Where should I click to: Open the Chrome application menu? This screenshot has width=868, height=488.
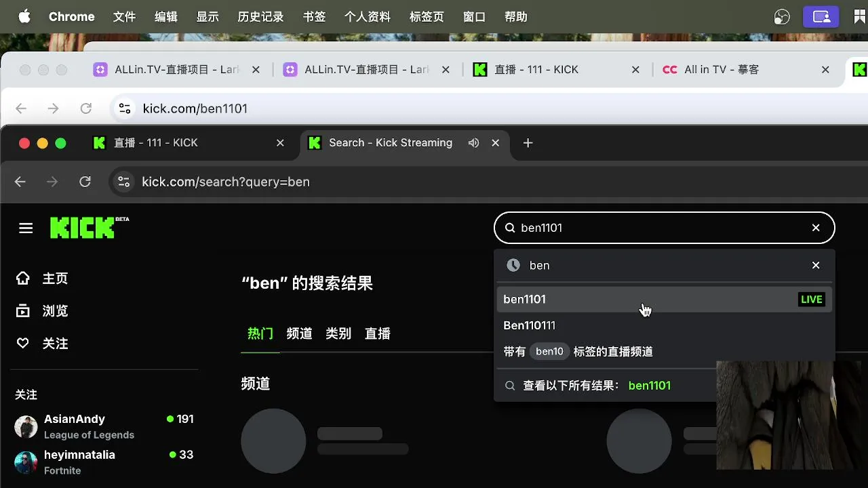(x=71, y=17)
